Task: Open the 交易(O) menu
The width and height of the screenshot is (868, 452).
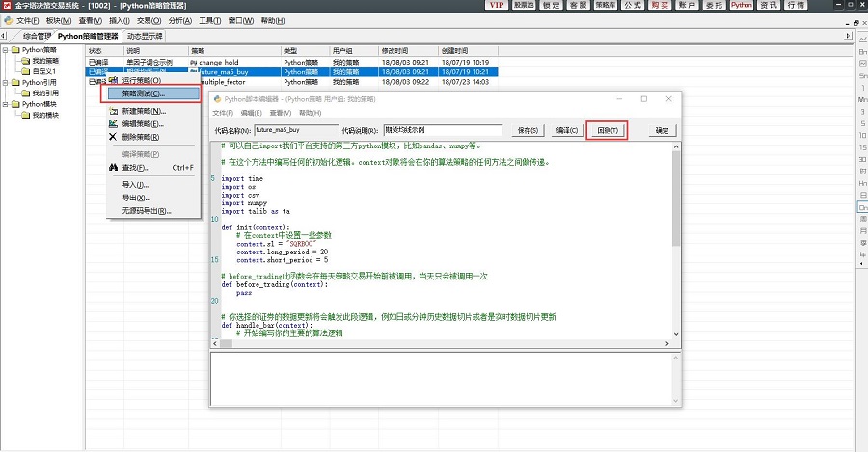Action: point(149,21)
